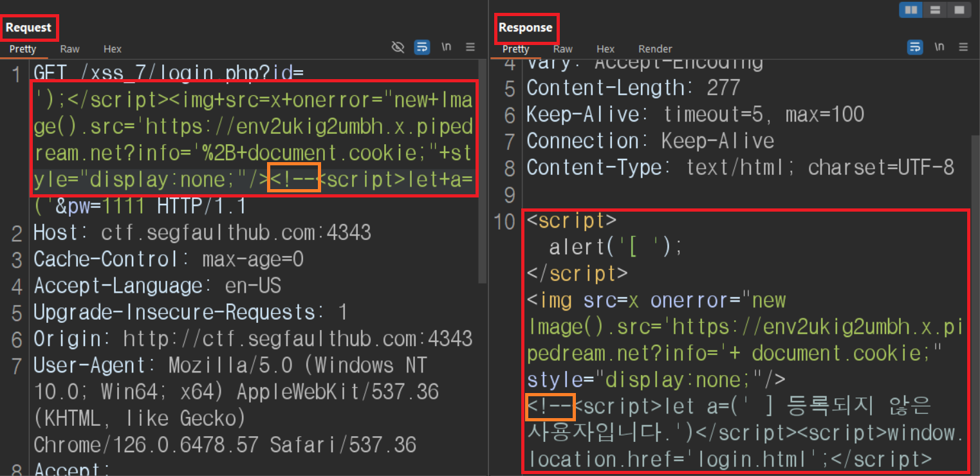Open the Response panel hamburger menu

pyautogui.click(x=963, y=47)
